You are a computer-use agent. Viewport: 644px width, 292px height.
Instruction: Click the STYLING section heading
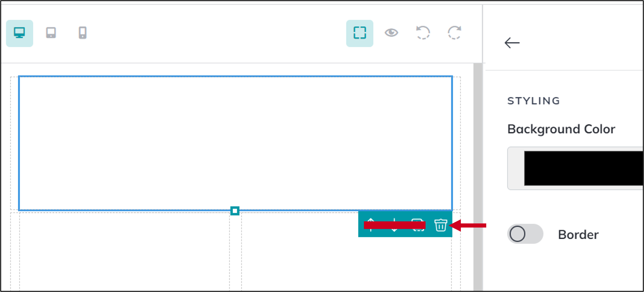533,101
